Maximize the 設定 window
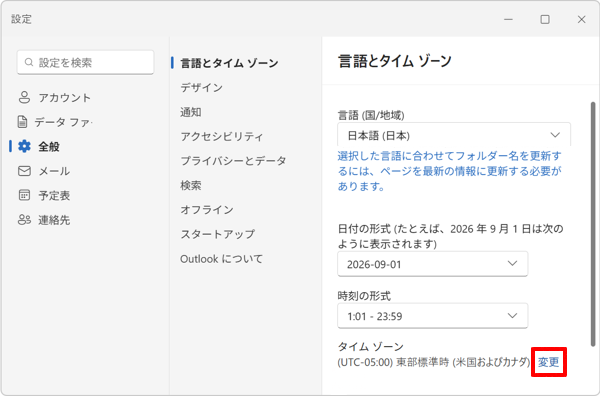The image size is (600, 396). [x=545, y=19]
